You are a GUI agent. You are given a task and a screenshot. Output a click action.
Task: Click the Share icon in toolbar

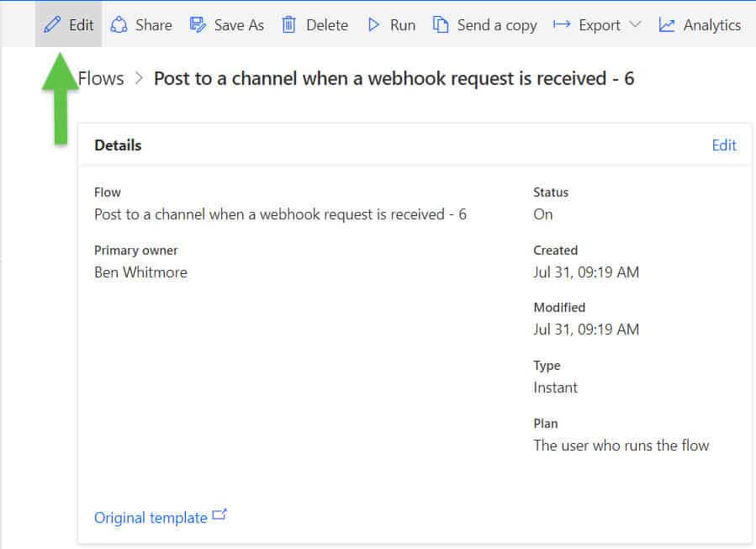tap(119, 24)
